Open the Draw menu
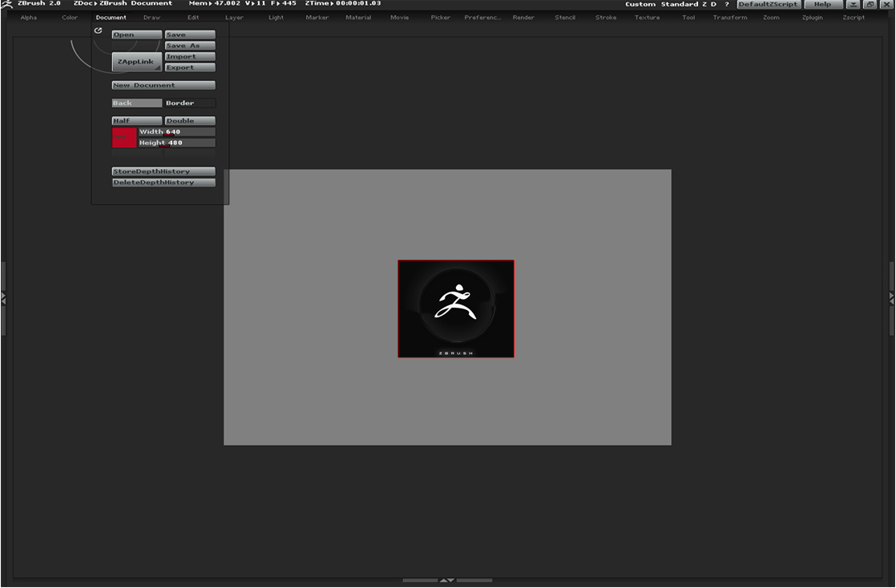Image resolution: width=896 pixels, height=588 pixels. (152, 18)
